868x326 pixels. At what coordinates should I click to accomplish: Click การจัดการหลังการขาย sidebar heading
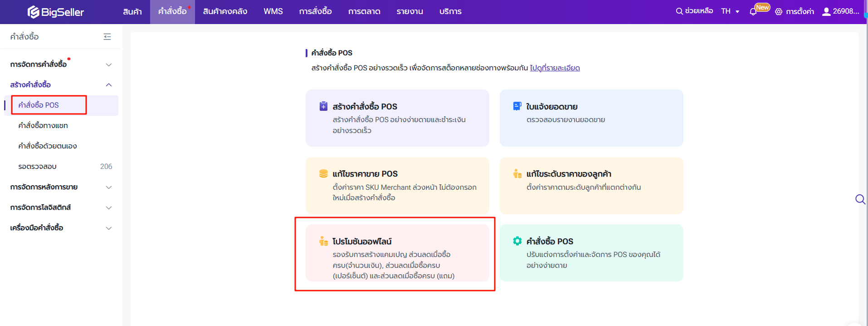point(44,187)
